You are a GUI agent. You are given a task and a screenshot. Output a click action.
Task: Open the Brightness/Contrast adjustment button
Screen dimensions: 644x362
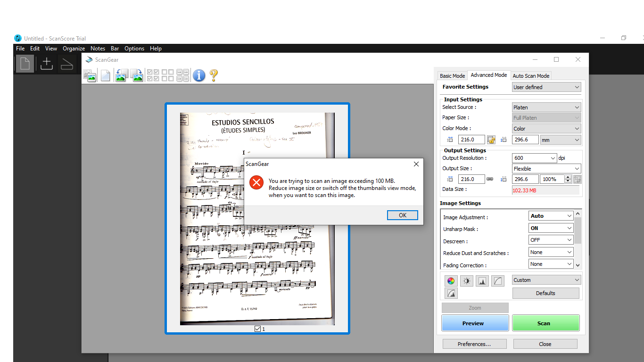pos(467,281)
